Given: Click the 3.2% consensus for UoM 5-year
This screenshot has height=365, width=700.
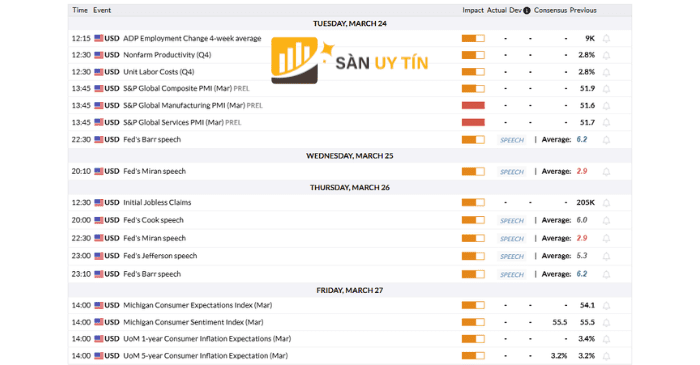Looking at the screenshot, I should click(x=559, y=356).
